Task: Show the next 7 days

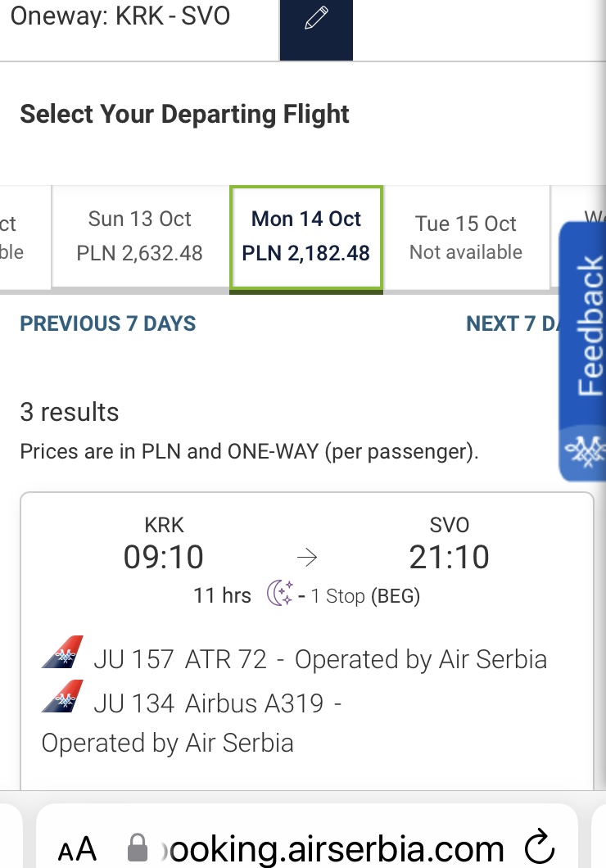Action: coord(512,323)
